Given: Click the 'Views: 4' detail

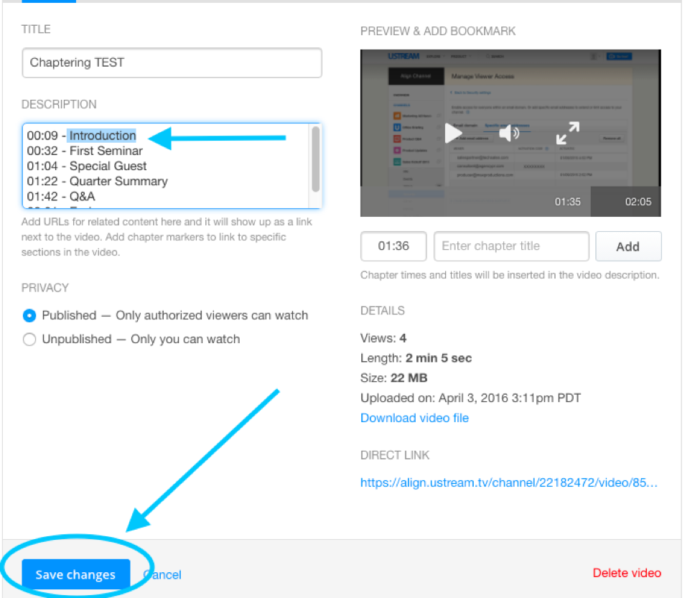Looking at the screenshot, I should [x=383, y=338].
